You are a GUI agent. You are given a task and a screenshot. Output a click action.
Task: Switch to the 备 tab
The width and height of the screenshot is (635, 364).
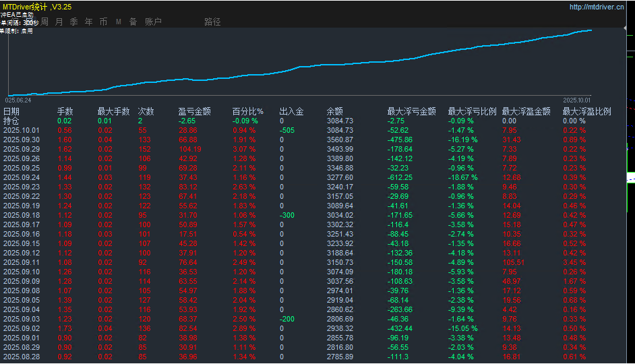[x=133, y=22]
